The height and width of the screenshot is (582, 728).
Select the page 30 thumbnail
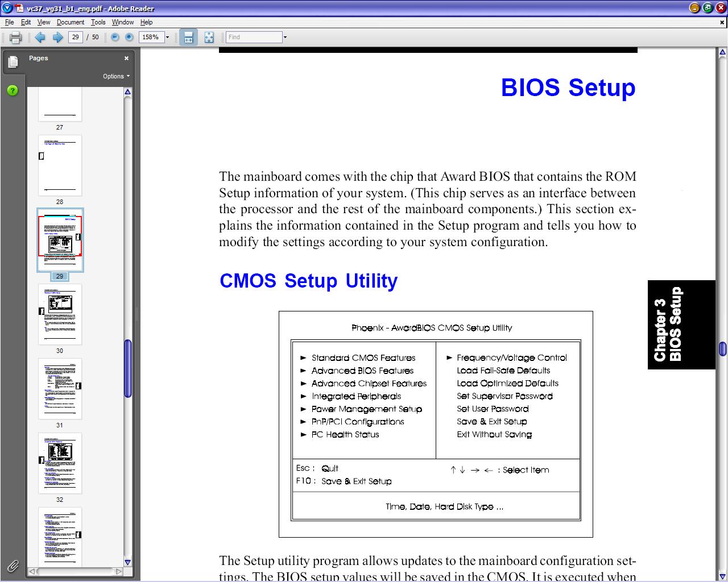60,314
